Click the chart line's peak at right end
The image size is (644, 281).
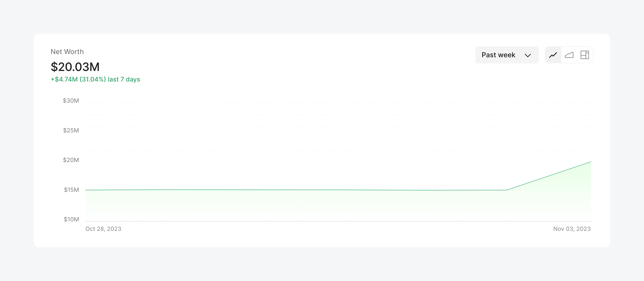[591, 162]
